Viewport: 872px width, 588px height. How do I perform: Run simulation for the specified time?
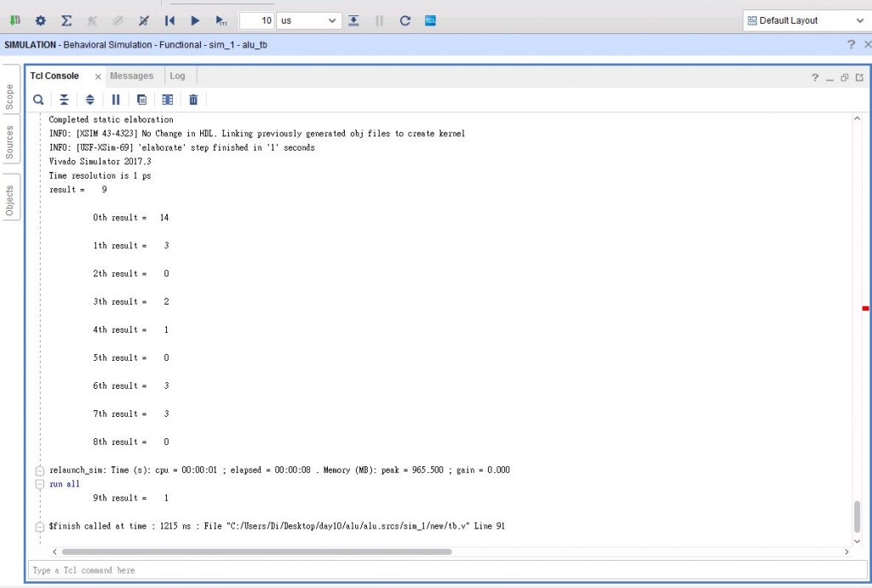click(x=221, y=20)
